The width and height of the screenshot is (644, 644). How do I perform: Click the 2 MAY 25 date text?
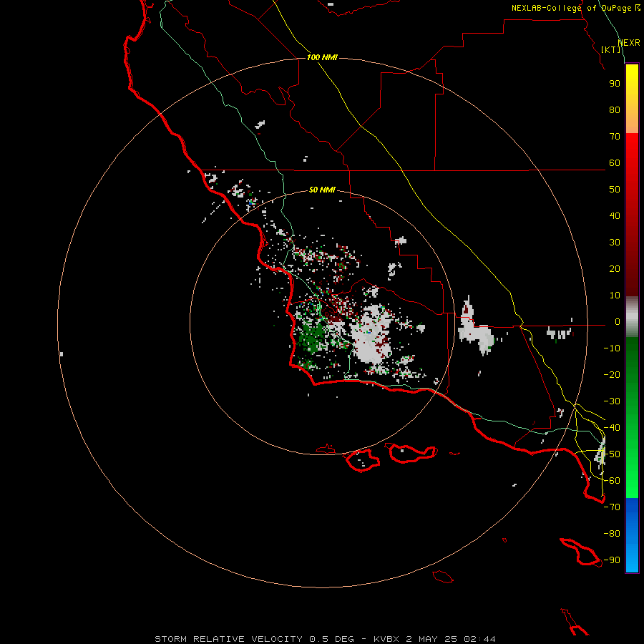coord(431,639)
